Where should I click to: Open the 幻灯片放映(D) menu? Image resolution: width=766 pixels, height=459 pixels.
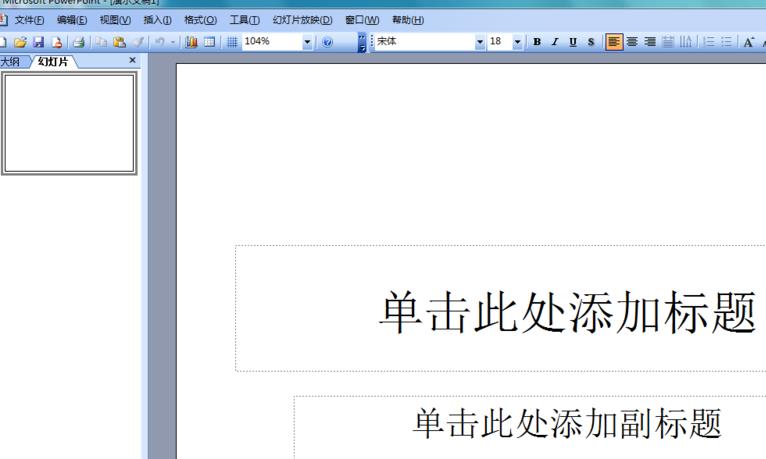[x=302, y=20]
